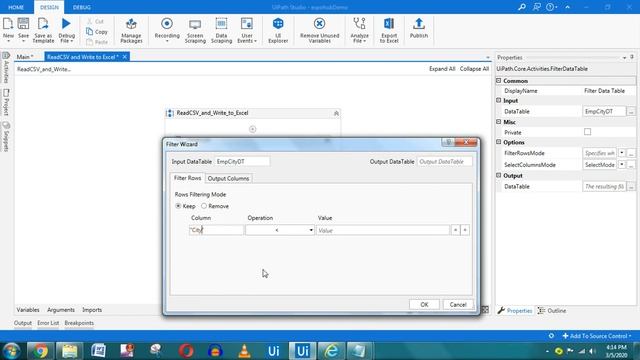Click Expand All
The image size is (640, 360).
coord(442,69)
